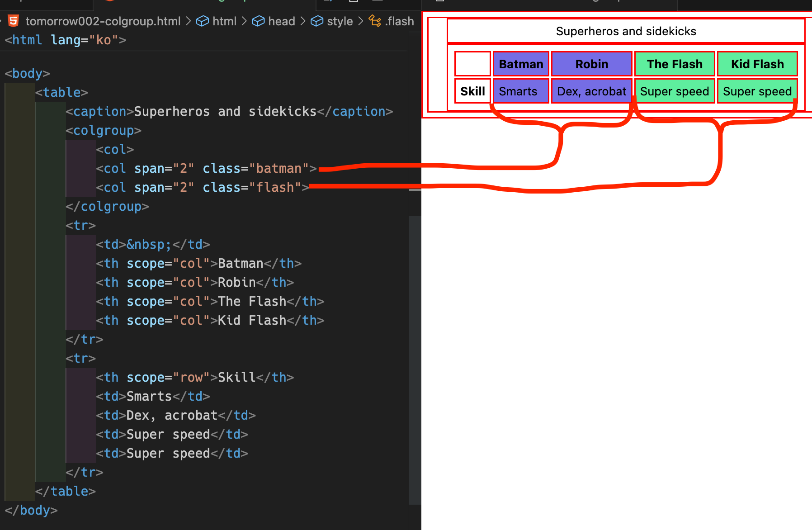This screenshot has width=812, height=530.
Task: Click the html lang="ko" code line
Action: [66, 40]
